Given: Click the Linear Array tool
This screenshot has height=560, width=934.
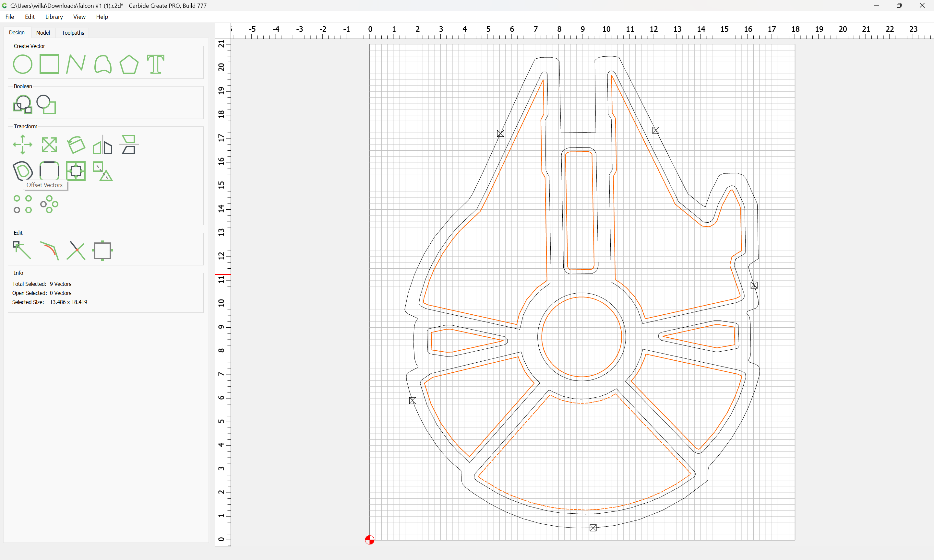Looking at the screenshot, I should tap(23, 204).
